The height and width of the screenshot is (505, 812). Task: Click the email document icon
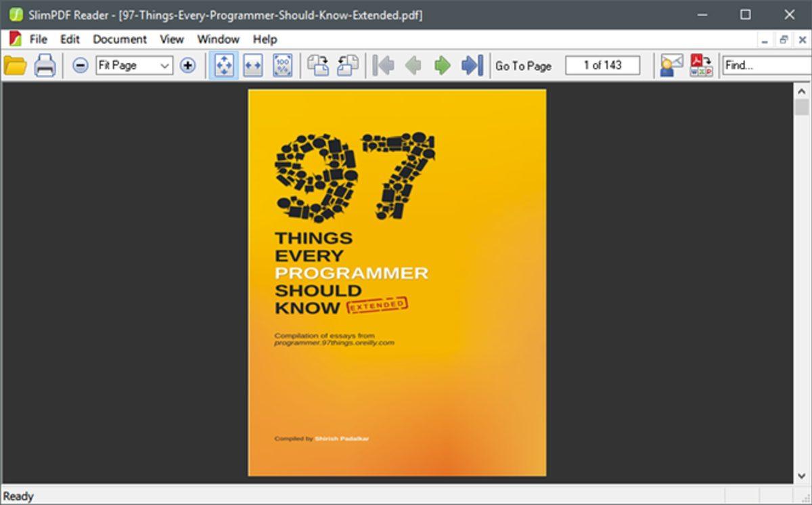point(671,66)
